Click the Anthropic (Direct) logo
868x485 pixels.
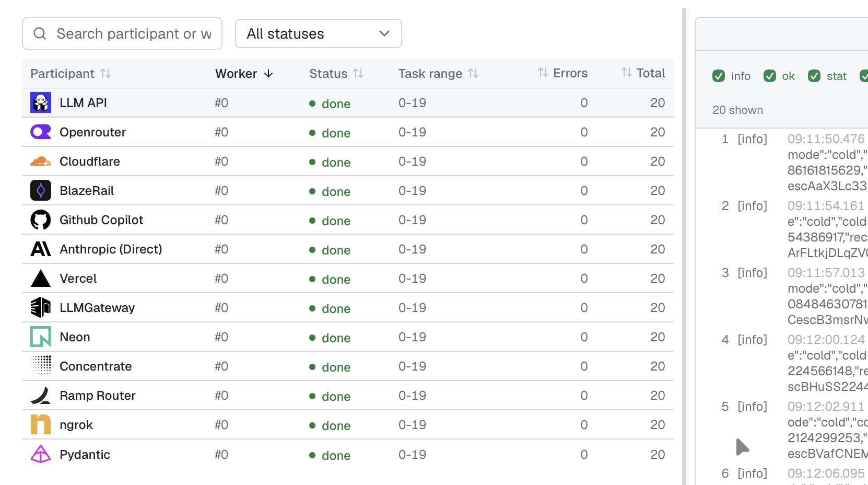coord(41,249)
